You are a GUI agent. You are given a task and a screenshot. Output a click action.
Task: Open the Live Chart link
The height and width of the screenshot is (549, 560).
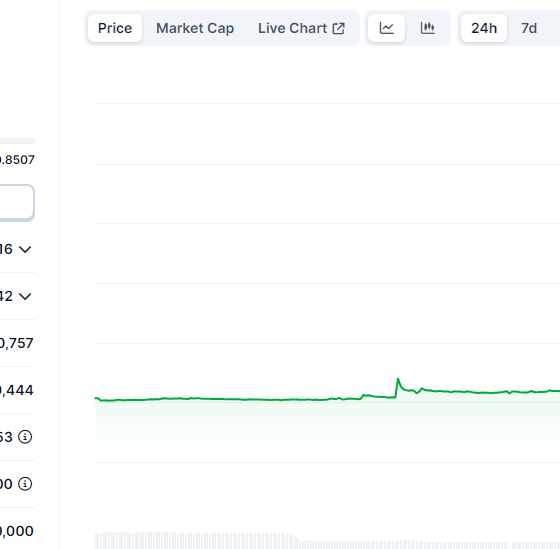301,28
